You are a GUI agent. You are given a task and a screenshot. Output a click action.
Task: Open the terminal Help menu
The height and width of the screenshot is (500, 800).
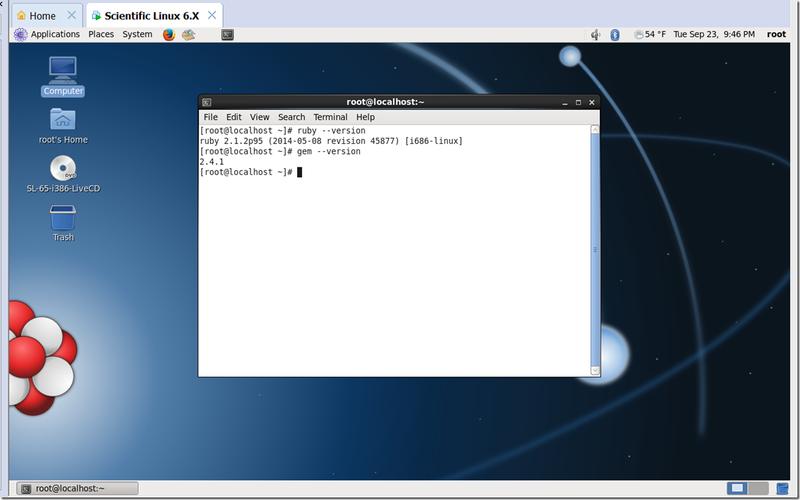coord(365,117)
